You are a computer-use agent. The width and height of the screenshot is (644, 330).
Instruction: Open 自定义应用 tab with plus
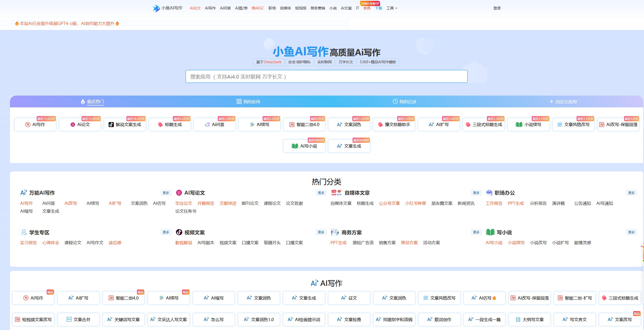[563, 102]
